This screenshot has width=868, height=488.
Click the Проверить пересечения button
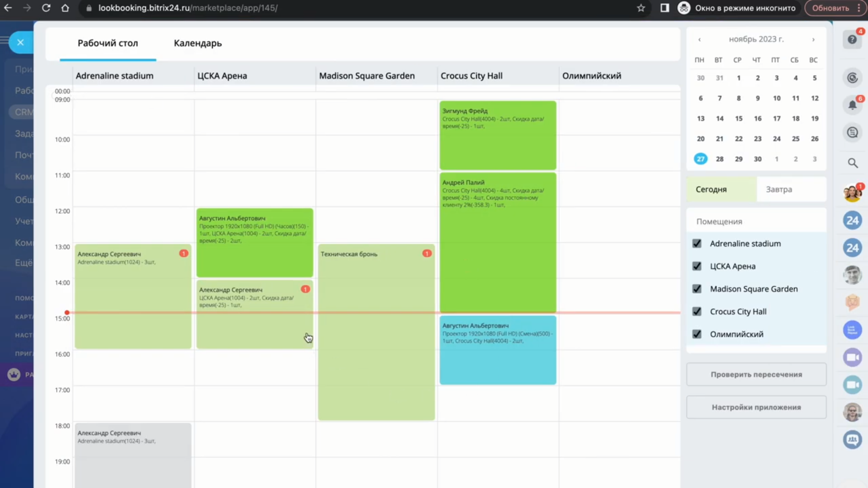pyautogui.click(x=756, y=375)
